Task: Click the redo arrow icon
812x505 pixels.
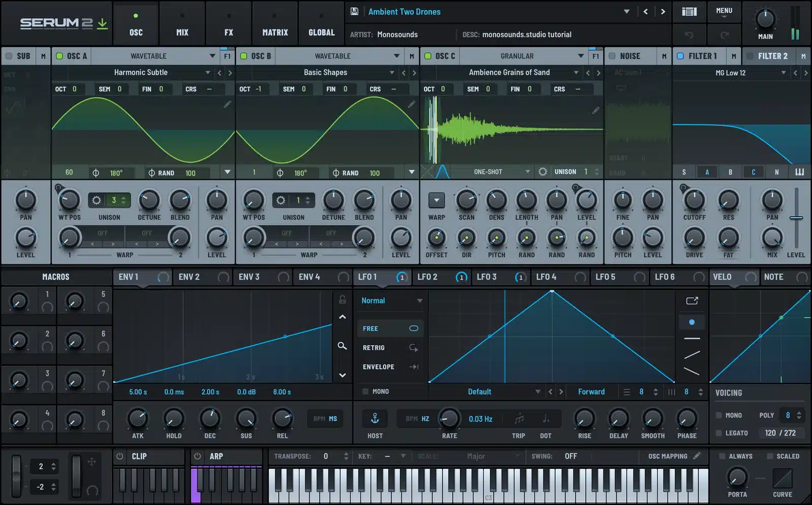Action: click(725, 35)
